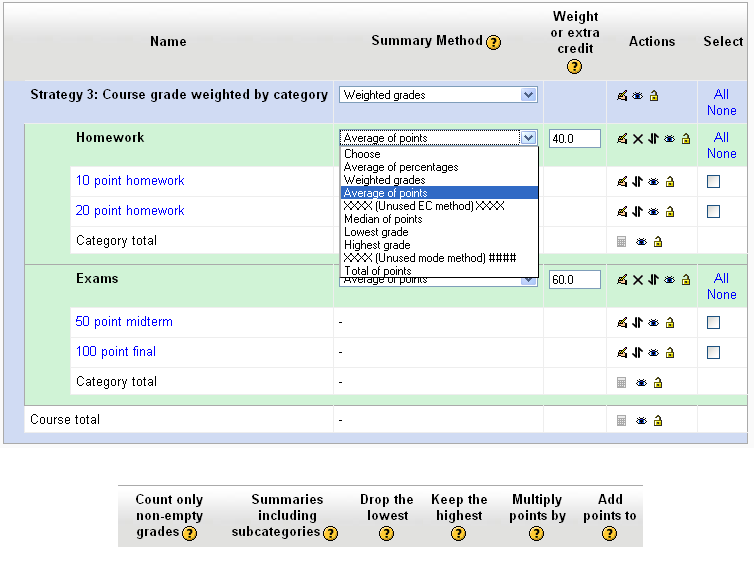
Task: Open calculator for Exams category total
Action: (621, 383)
